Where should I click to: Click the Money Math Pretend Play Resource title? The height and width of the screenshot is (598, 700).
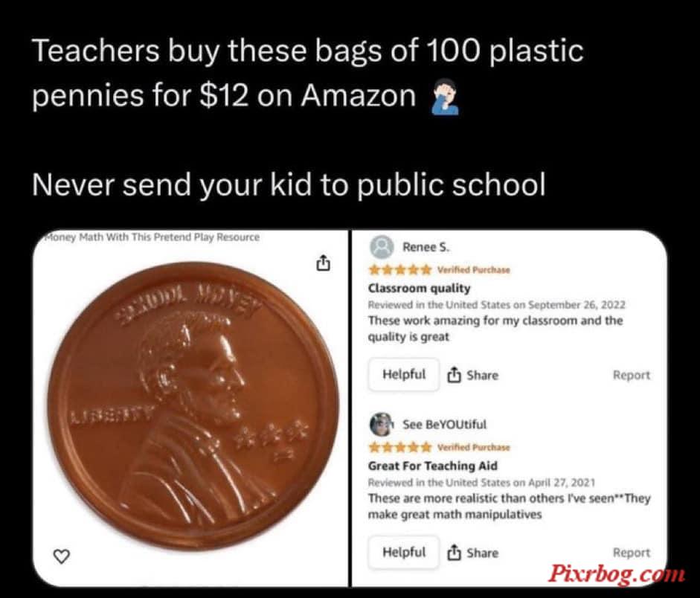point(152,237)
